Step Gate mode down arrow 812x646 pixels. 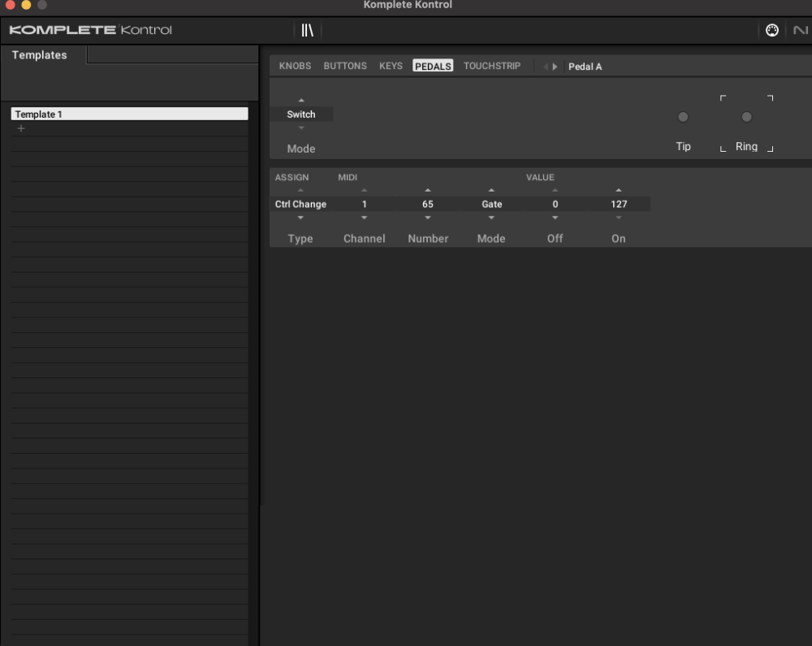click(x=491, y=218)
